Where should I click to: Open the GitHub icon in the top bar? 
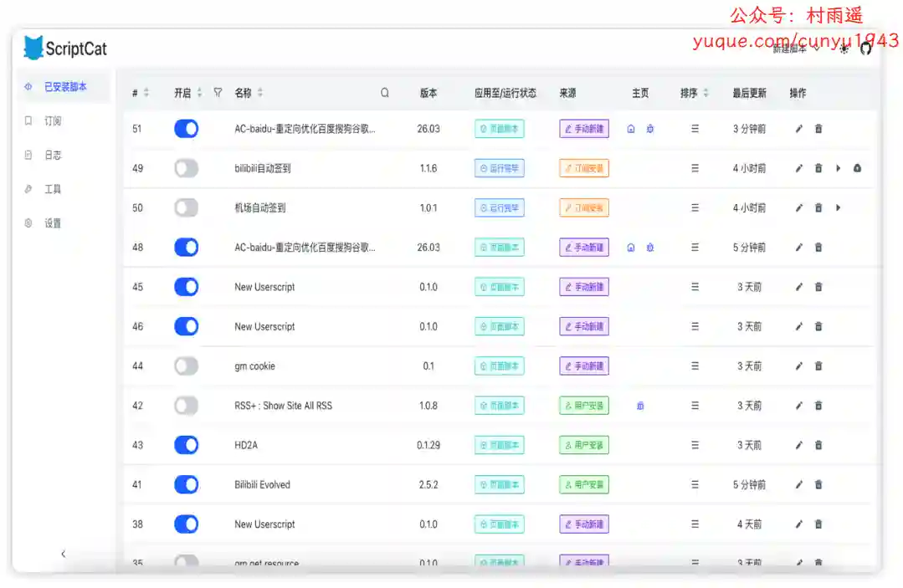pyautogui.click(x=866, y=49)
